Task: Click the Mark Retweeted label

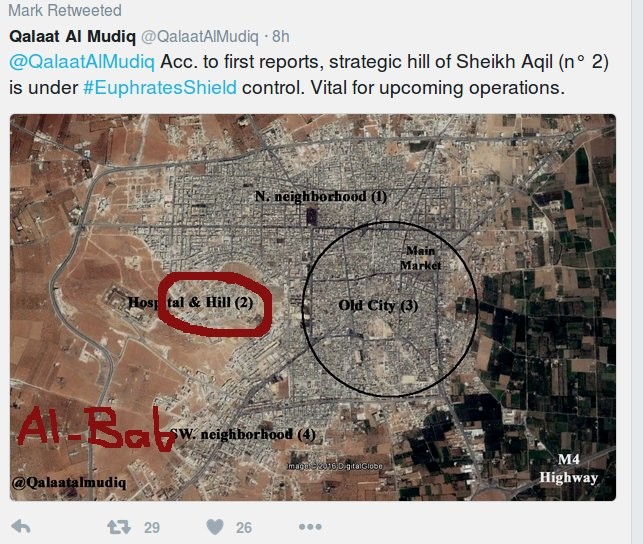Action: (x=65, y=10)
